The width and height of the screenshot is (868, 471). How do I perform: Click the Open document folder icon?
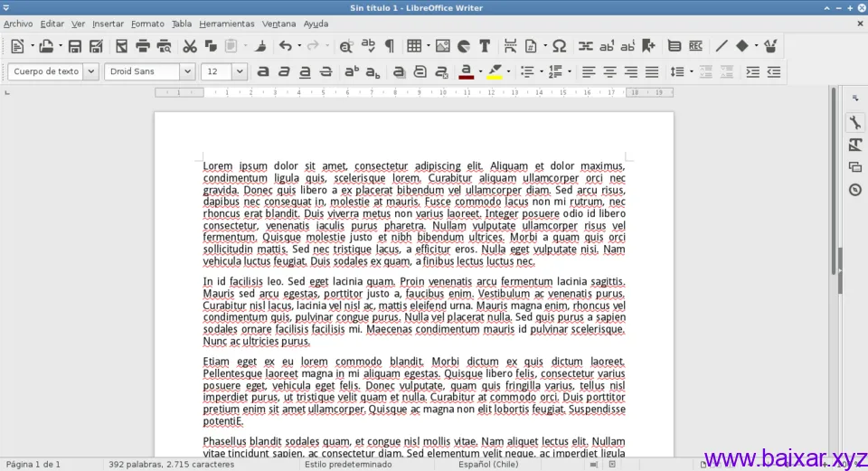(46, 46)
